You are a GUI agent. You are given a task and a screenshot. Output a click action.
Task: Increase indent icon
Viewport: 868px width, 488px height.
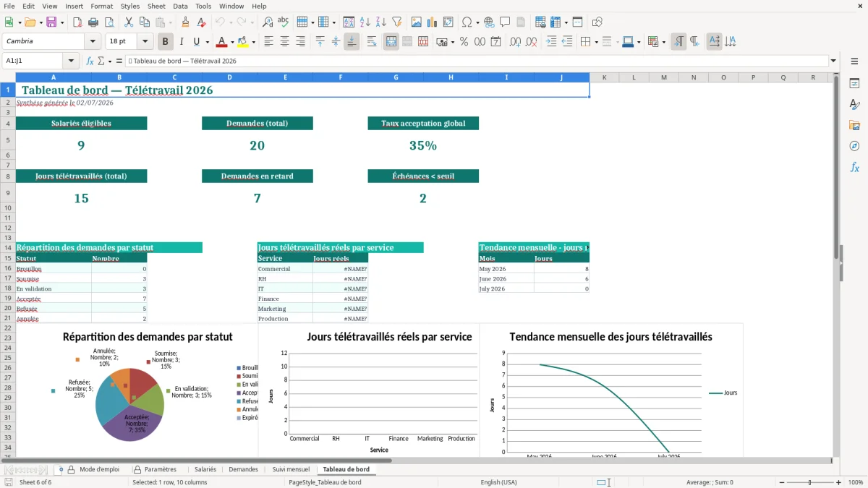pos(551,42)
